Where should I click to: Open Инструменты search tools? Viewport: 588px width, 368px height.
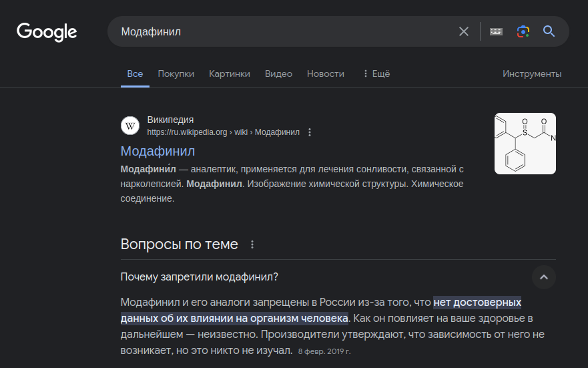[x=532, y=74]
